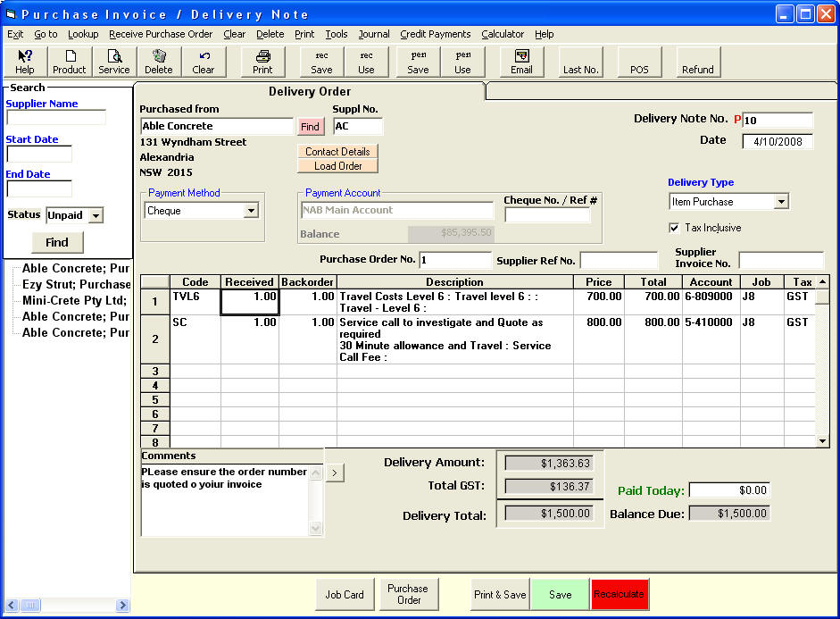This screenshot has width=840, height=619.
Task: Click the Purchase Order No. field
Action: [x=455, y=260]
